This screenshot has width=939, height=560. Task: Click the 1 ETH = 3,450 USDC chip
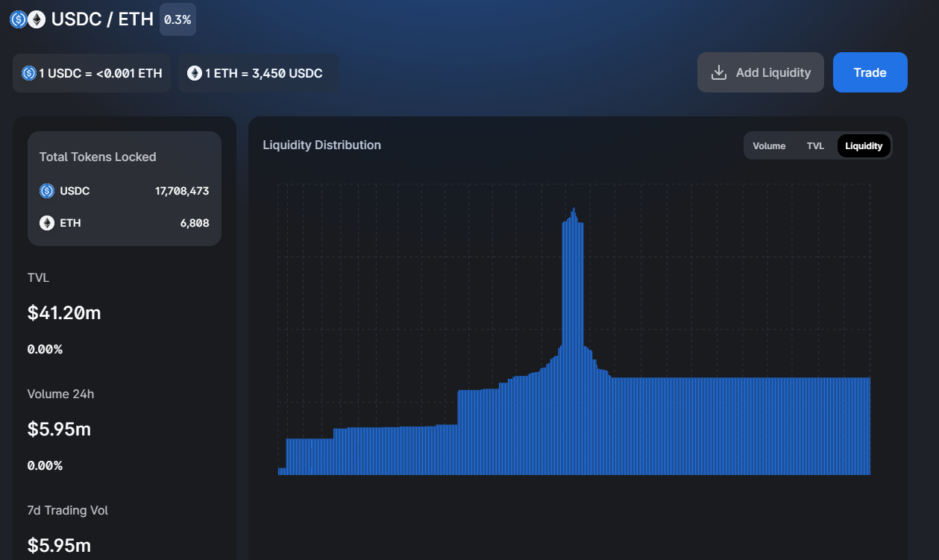point(258,73)
